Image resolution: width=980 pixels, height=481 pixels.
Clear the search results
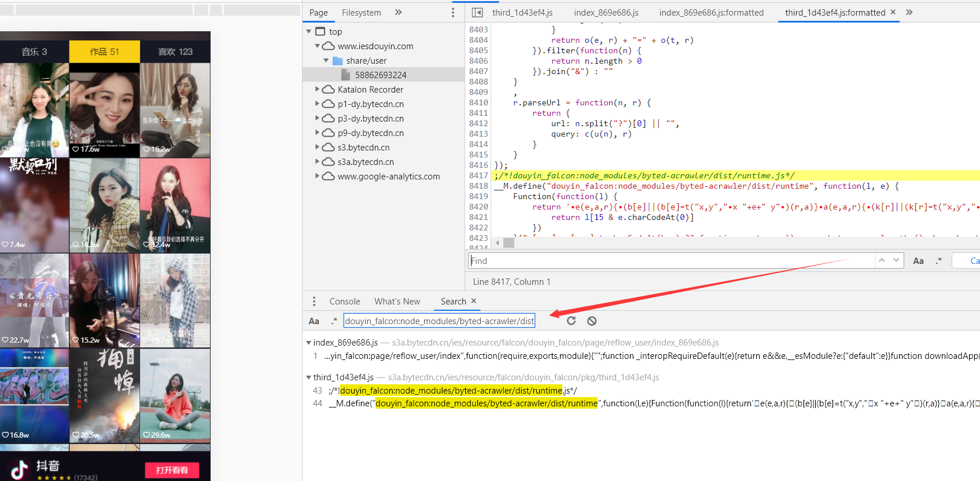pyautogui.click(x=591, y=321)
